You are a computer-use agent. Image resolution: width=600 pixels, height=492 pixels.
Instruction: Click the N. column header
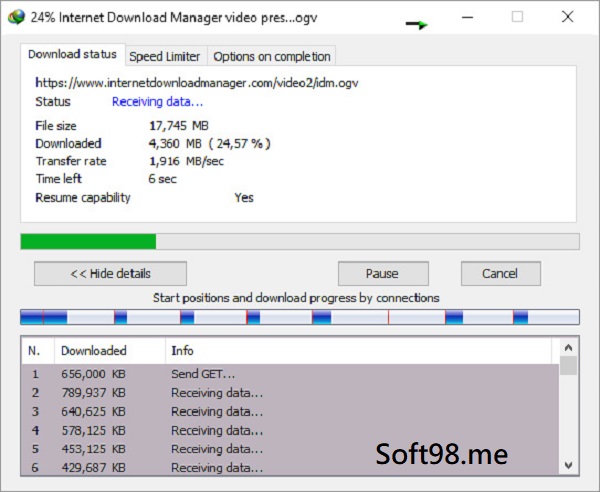(38, 350)
